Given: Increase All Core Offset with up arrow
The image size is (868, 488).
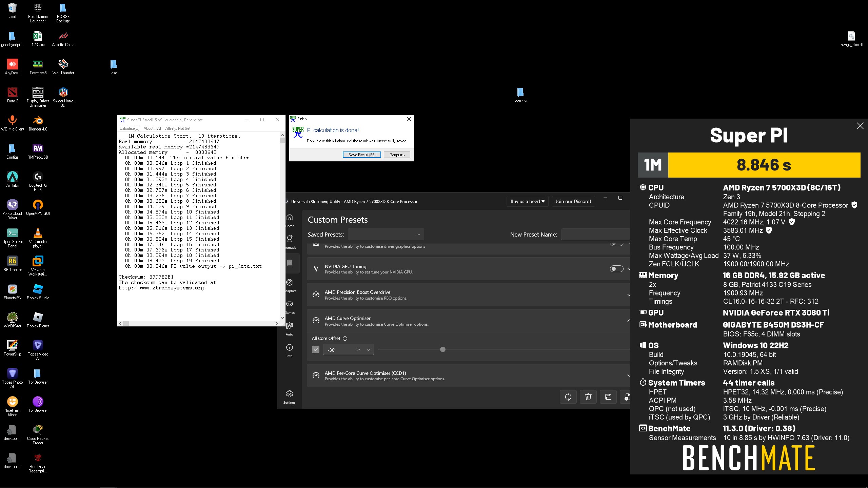Looking at the screenshot, I should coord(358,350).
